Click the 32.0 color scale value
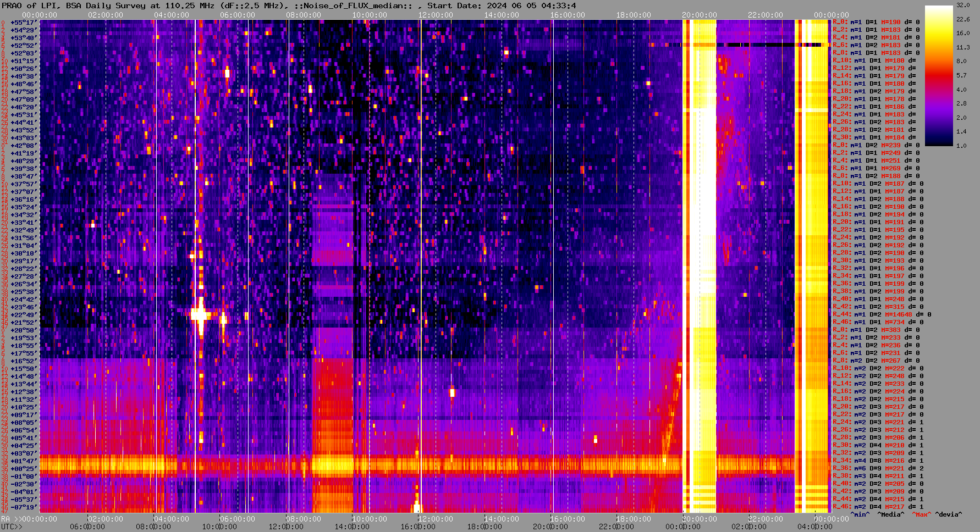The width and height of the screenshot is (980, 532). pyautogui.click(x=963, y=5)
